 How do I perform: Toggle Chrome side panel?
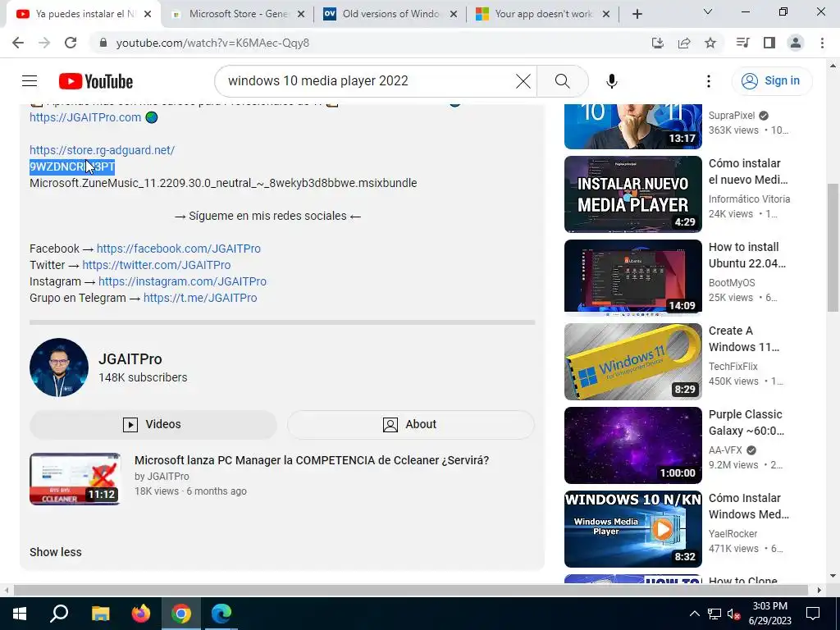(x=769, y=43)
